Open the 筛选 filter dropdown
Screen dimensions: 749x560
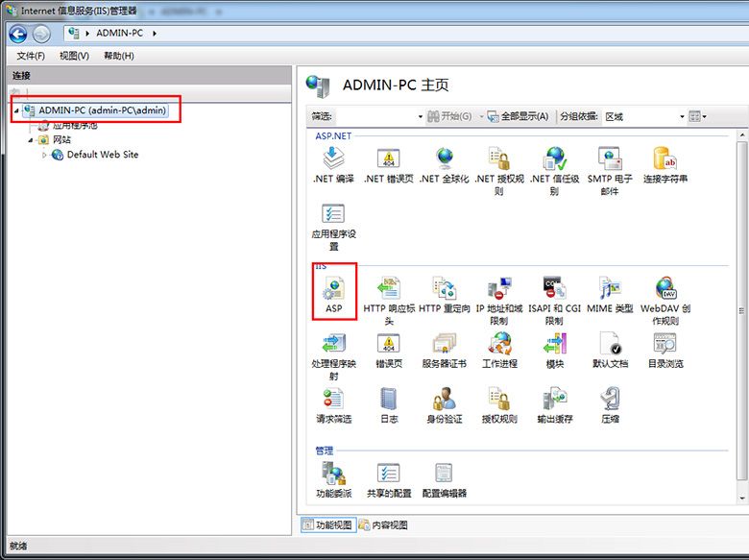point(420,116)
